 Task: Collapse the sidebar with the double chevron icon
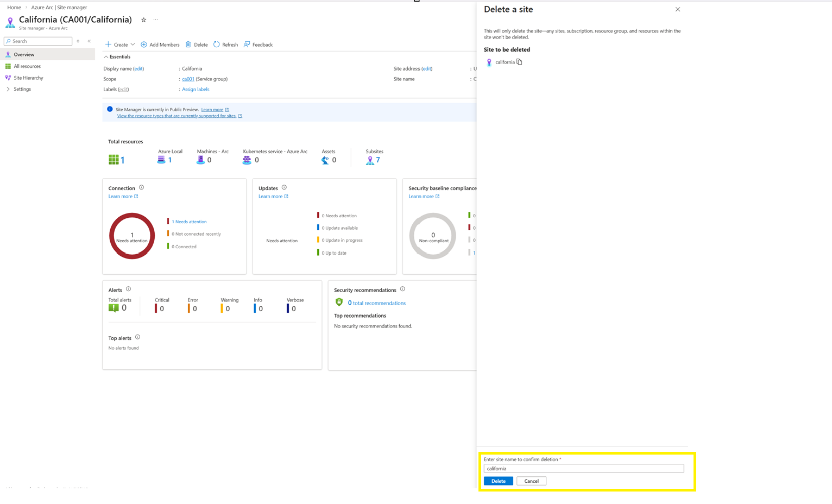coord(89,41)
